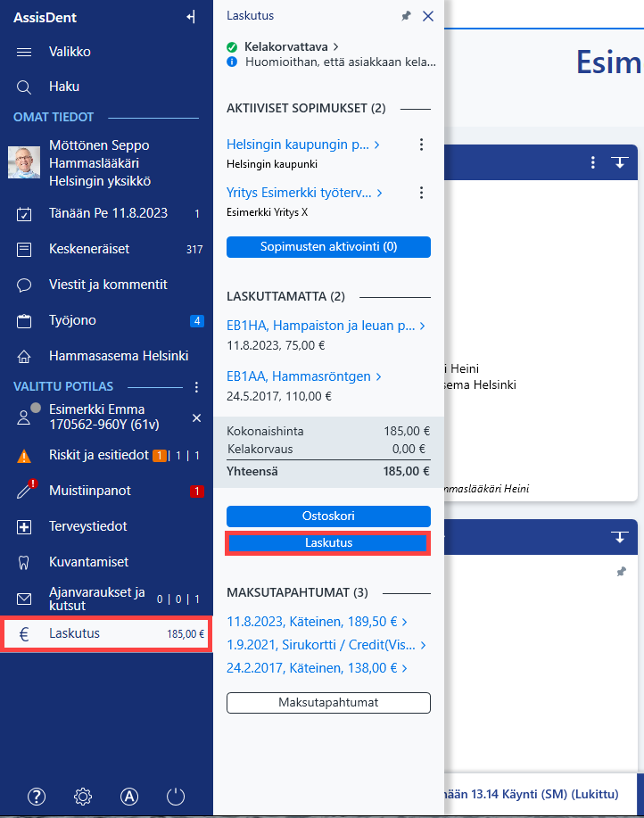Deselect patient Esimerkki Emma with X
Viewport: 644px width, 818px height.
click(196, 417)
